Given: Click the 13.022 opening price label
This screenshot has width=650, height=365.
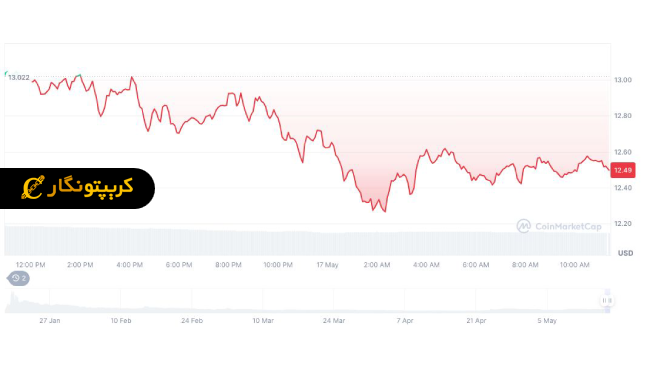Looking at the screenshot, I should point(19,78).
